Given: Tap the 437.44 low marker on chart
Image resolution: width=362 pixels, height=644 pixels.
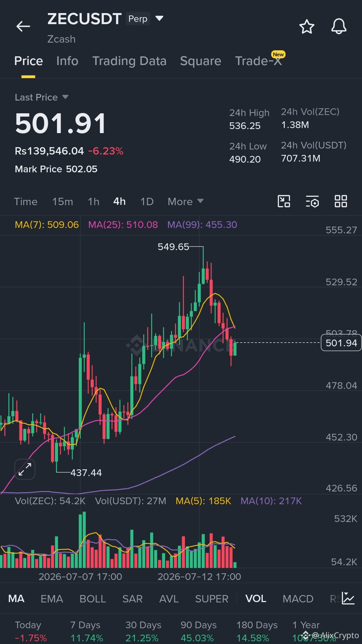Looking at the screenshot, I should pos(86,473).
